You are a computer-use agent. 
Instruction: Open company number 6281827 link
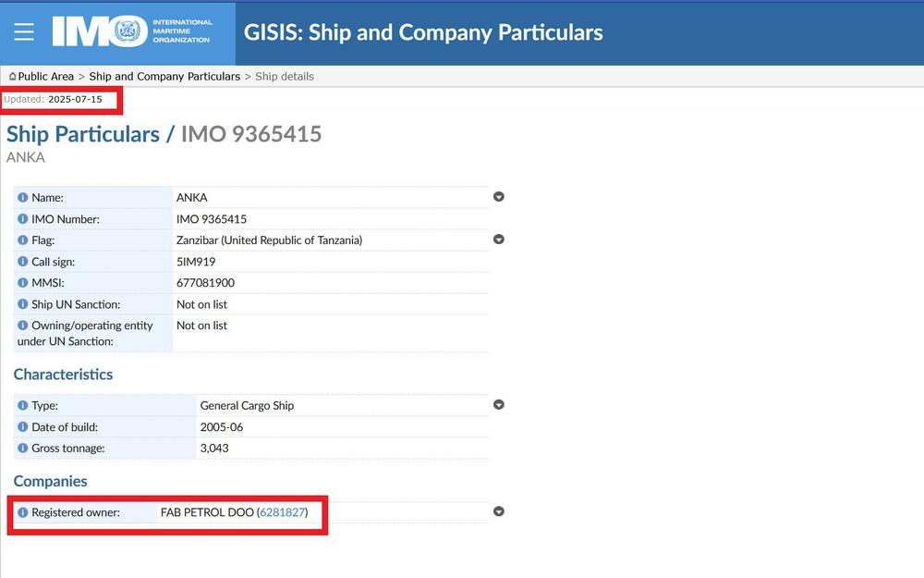tap(282, 512)
